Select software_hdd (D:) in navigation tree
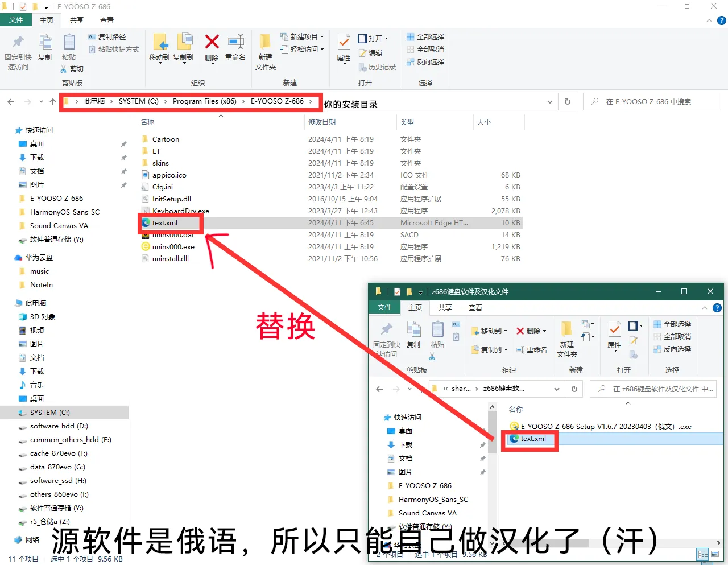Screen dimensions: 728x565 click(x=59, y=426)
